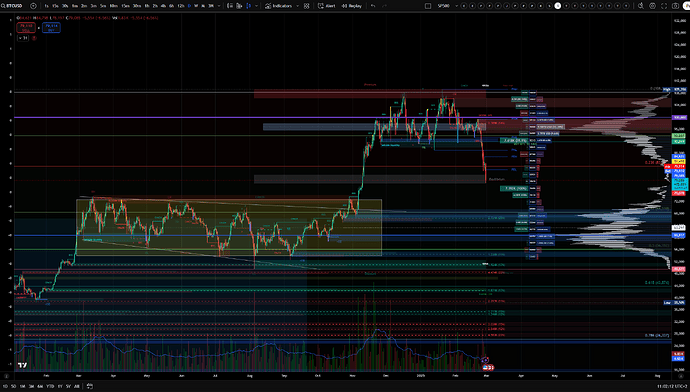Open the timezone menu showing UTC+2
This screenshot has width=690, height=392.
(672, 386)
